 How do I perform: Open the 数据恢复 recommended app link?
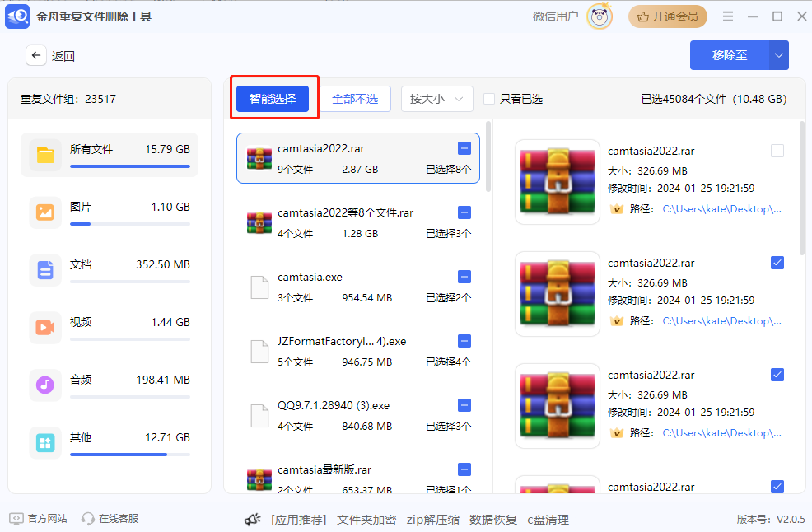(x=493, y=520)
